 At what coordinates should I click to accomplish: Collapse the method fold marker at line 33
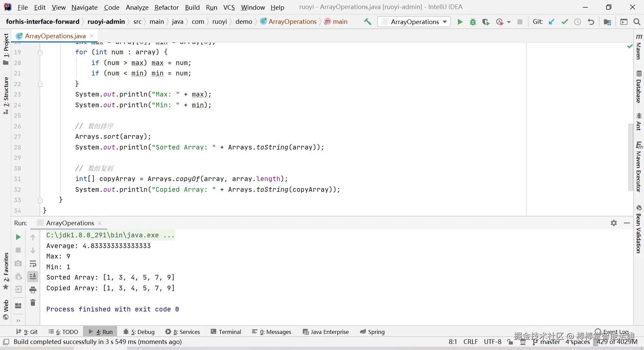click(x=40, y=200)
